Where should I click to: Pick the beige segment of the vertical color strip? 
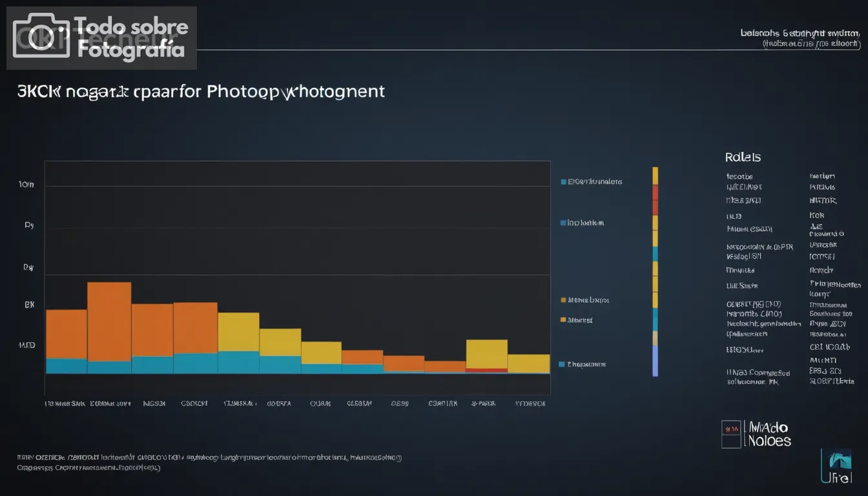tap(655, 338)
